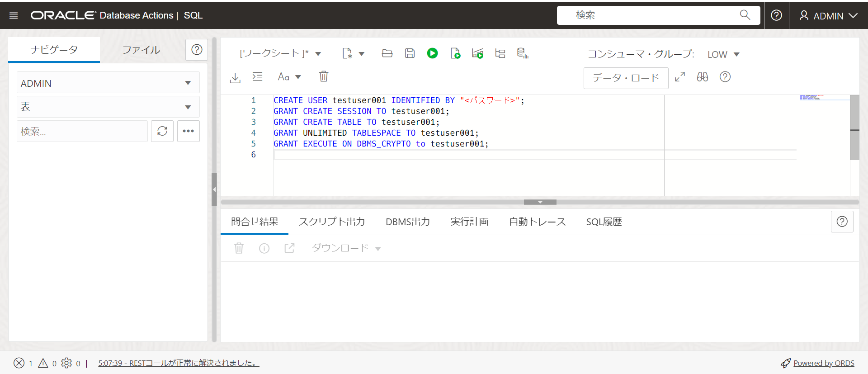868x374 pixels.
Task: Click the CREATE USER line in editor
Action: 399,100
